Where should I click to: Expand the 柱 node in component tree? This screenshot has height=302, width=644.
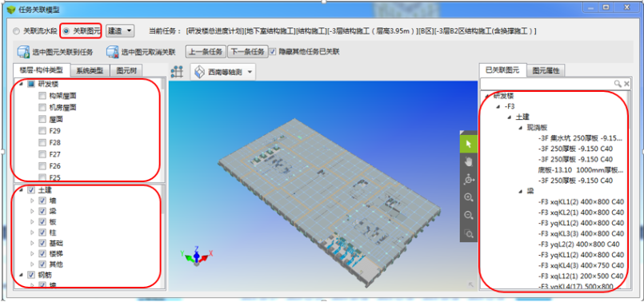(33, 232)
